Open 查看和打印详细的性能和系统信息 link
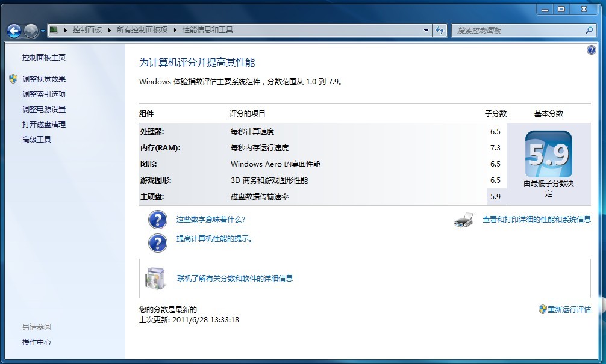 (x=537, y=219)
